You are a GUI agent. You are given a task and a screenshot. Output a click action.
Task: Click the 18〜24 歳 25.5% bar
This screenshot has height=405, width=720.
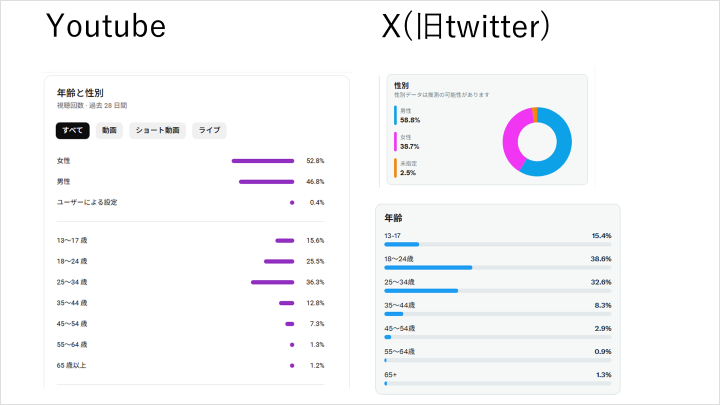tap(279, 261)
